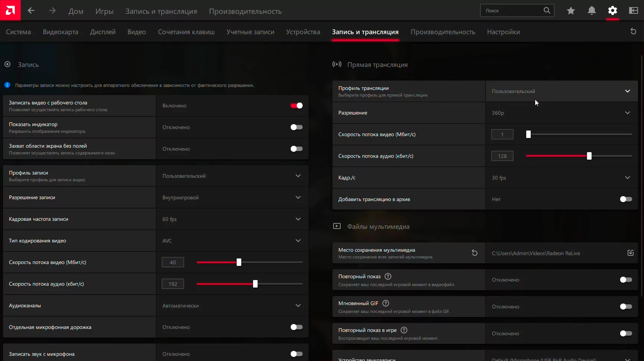Click recording audio bitrate value 192

click(x=173, y=284)
